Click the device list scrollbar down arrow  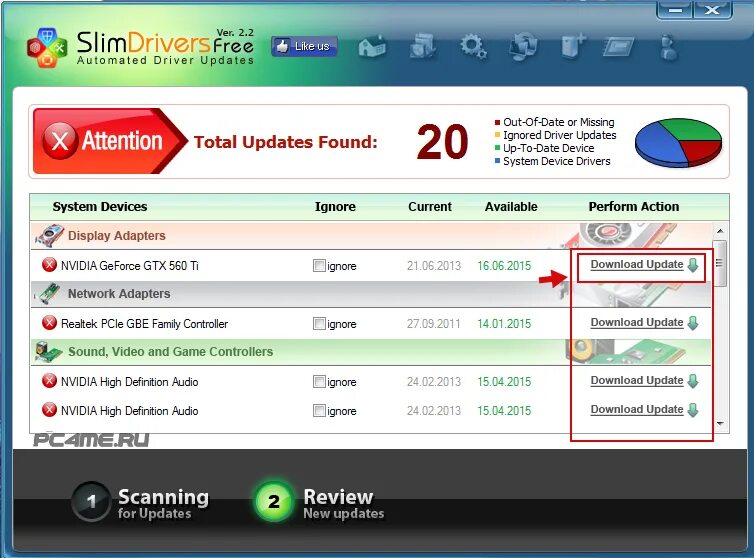click(720, 424)
